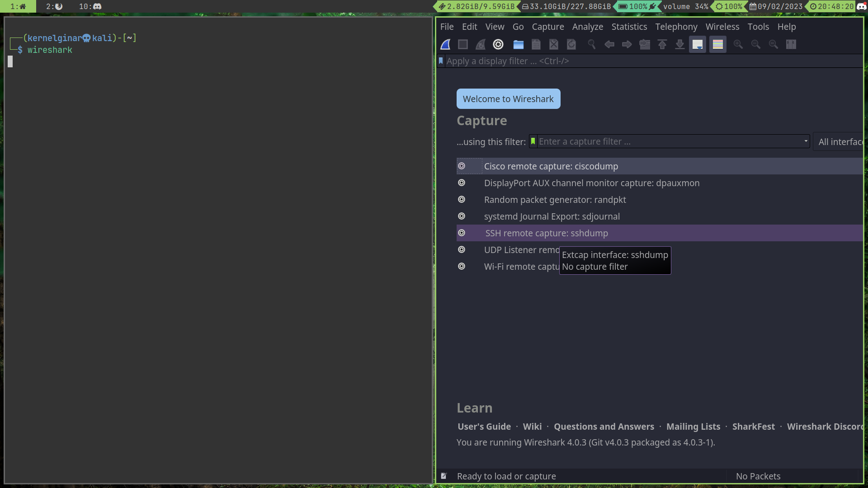This screenshot has height=488, width=868.
Task: Click the display filter bookmark icon
Action: [441, 61]
